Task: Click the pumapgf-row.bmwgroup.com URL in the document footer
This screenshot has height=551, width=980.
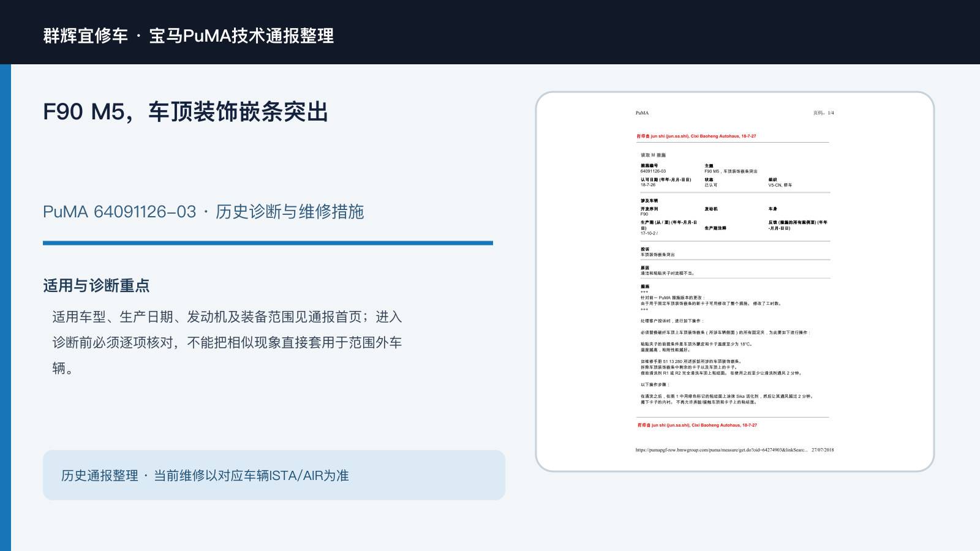Action: [721, 450]
